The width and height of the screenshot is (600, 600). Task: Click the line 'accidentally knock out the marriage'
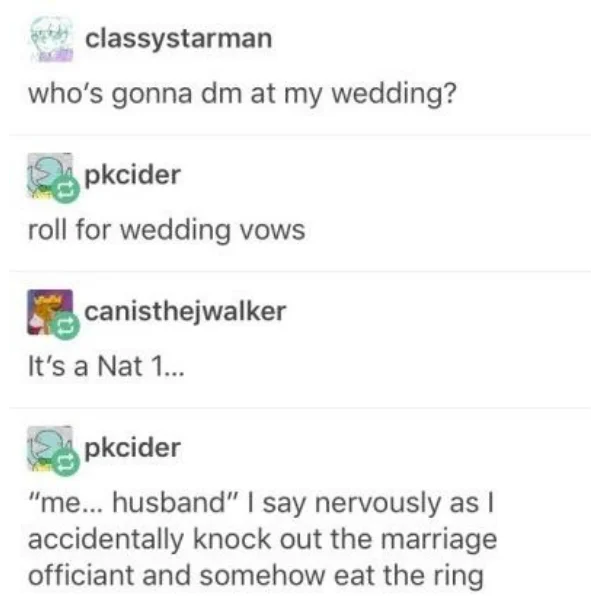tap(262, 540)
